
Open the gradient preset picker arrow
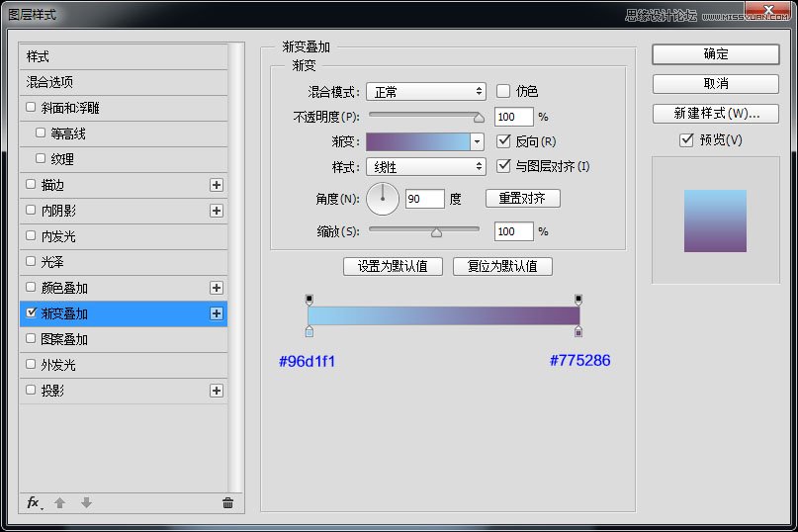[x=477, y=141]
